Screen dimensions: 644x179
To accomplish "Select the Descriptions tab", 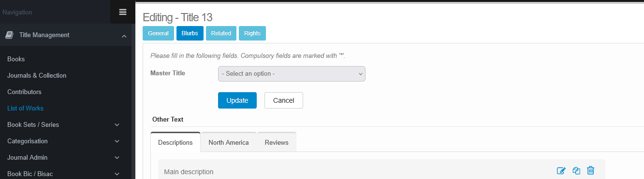I will click(176, 142).
